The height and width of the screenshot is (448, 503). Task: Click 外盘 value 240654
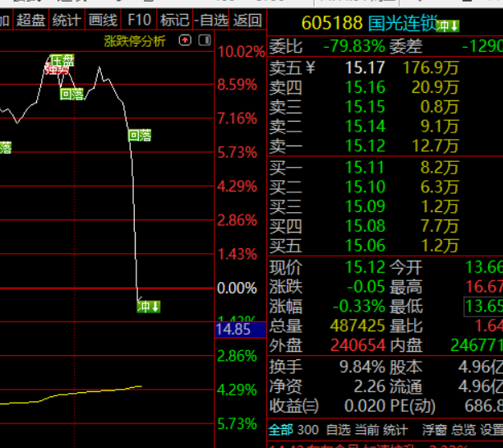tap(358, 345)
